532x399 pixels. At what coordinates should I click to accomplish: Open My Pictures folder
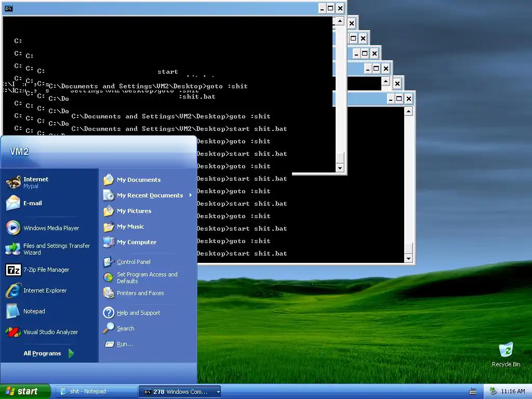(148, 211)
